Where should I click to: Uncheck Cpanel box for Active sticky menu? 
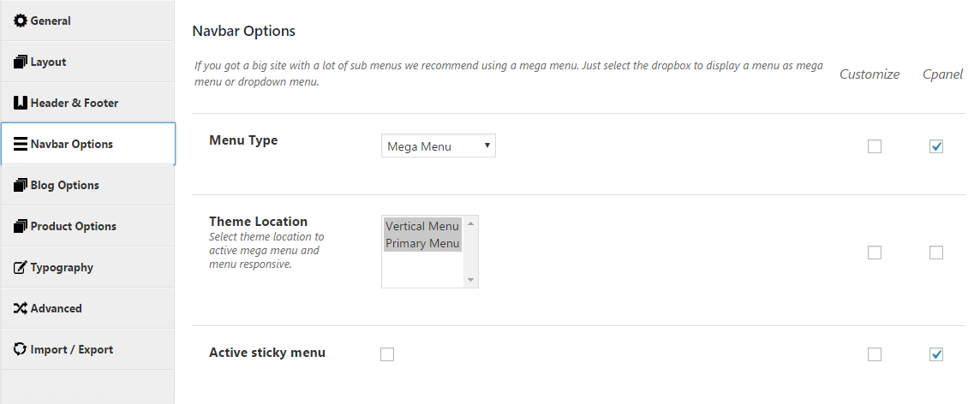coord(935,354)
